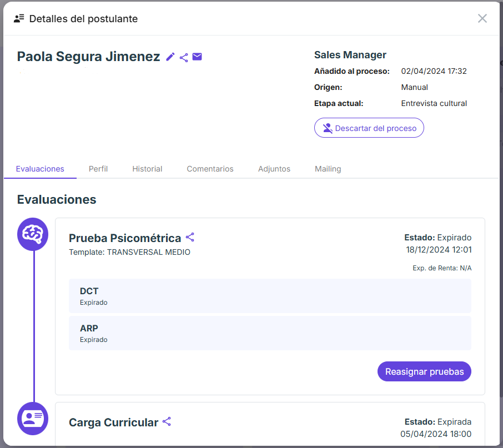Open the DCT expired test row
503x448 pixels.
[x=270, y=296]
